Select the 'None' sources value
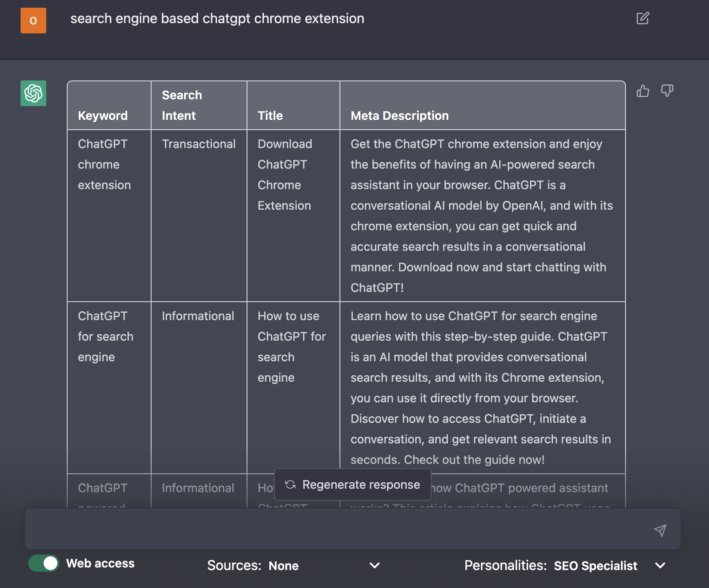Viewport: 709px width, 588px height. pos(283,566)
